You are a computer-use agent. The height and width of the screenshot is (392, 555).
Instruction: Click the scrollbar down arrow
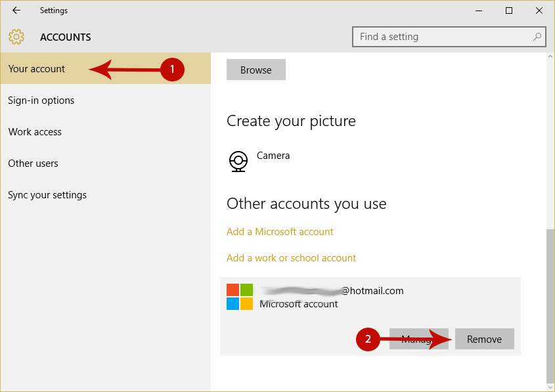pos(550,387)
